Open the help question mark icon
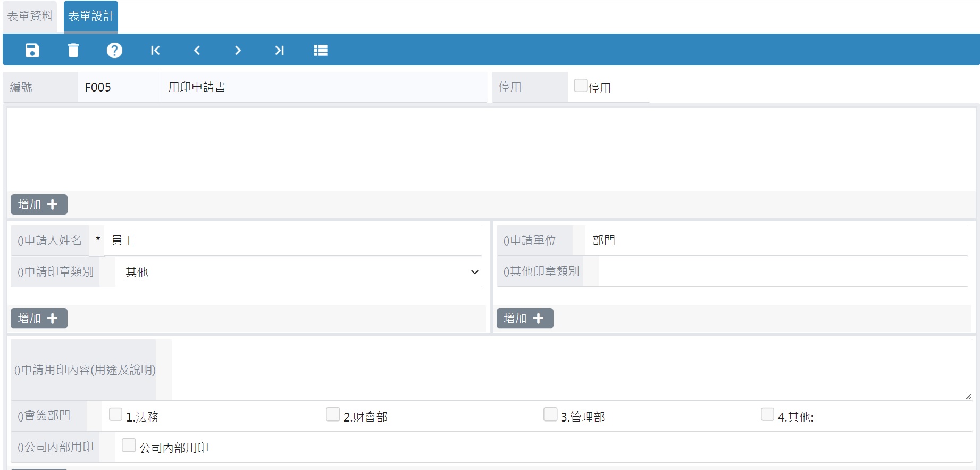Viewport: 980px width, 470px height. (x=114, y=50)
